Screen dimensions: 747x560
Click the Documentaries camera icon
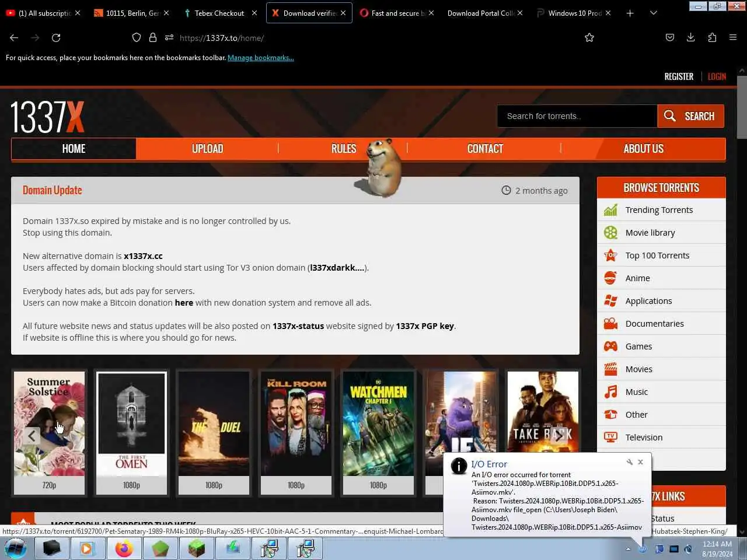tap(610, 324)
